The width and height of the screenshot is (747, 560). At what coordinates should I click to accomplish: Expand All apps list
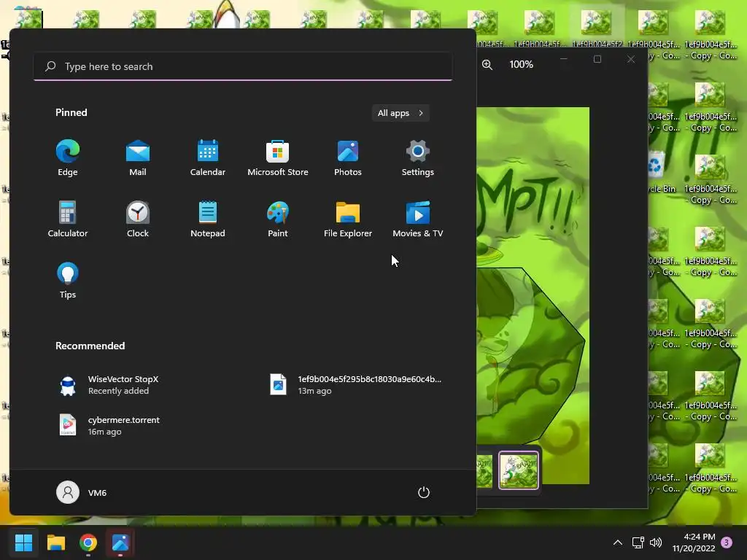point(400,113)
